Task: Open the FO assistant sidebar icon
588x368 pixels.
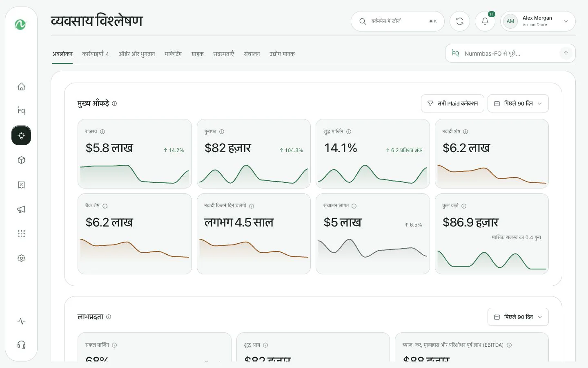Action: coord(21,111)
